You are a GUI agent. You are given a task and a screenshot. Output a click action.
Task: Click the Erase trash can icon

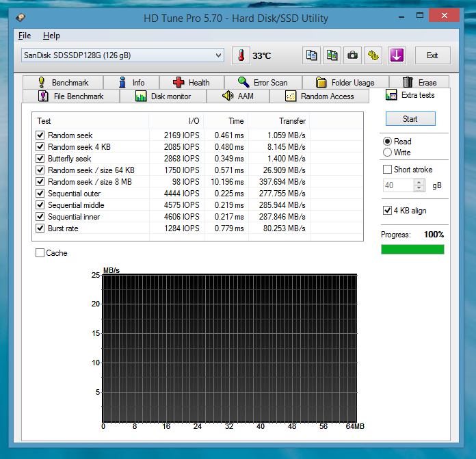pyautogui.click(x=408, y=82)
